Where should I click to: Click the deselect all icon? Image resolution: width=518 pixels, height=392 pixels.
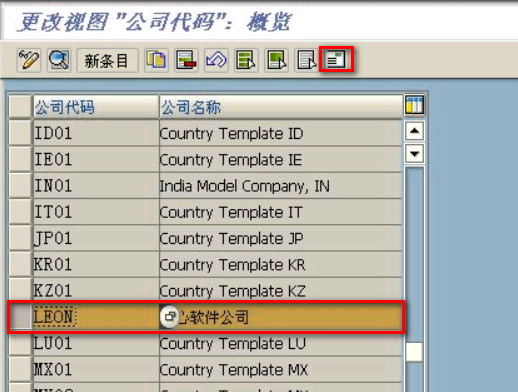pos(306,60)
